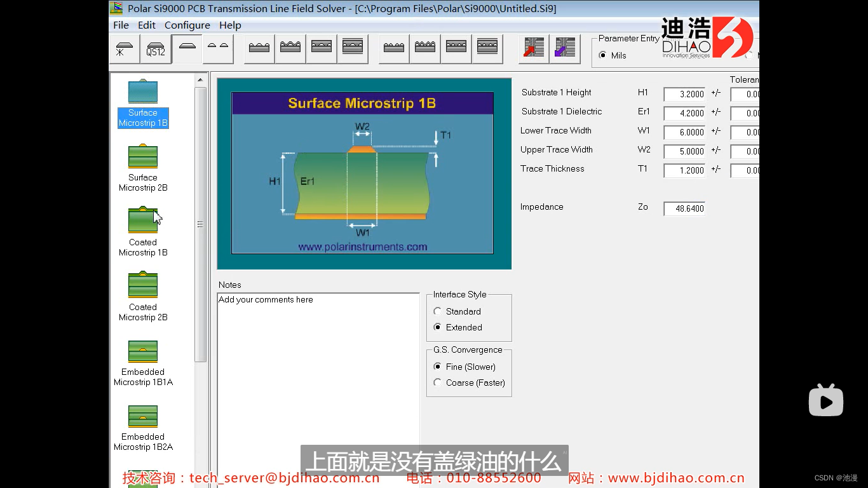Image resolution: width=868 pixels, height=488 pixels.
Task: Select three-bump stripline coplanar icon
Action: [353, 49]
